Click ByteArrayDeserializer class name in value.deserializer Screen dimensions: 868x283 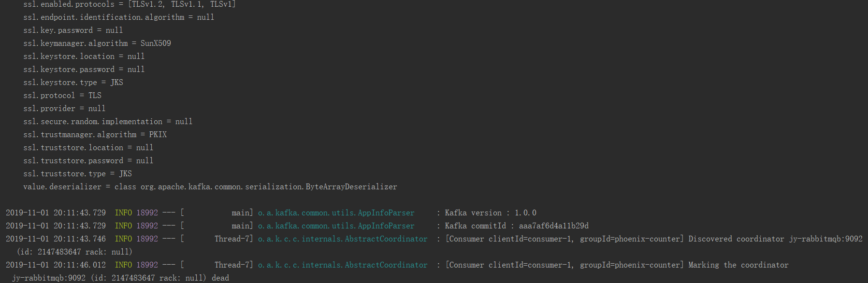pyautogui.click(x=351, y=187)
